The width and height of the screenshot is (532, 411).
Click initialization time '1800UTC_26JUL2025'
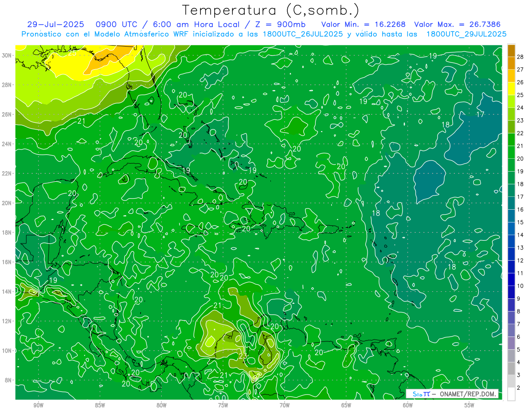click(303, 34)
